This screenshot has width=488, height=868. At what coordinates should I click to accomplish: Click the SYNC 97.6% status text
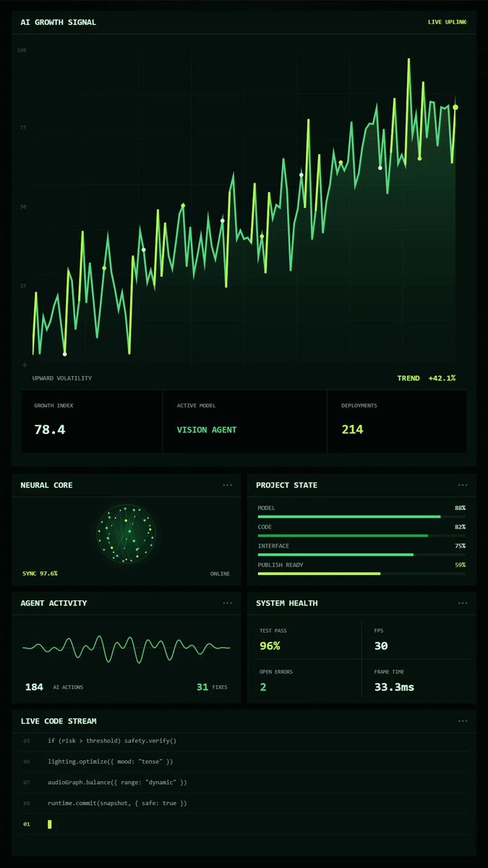pyautogui.click(x=40, y=574)
